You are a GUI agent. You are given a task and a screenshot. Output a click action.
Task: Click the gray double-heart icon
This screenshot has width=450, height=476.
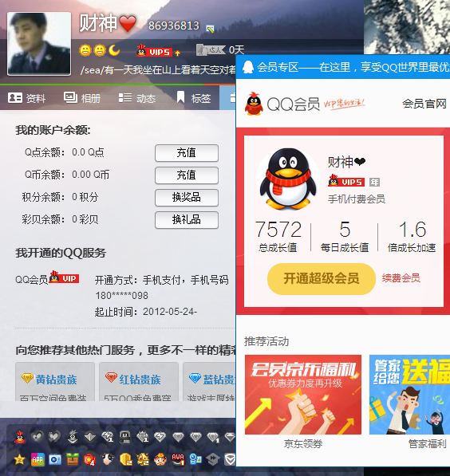55,437
